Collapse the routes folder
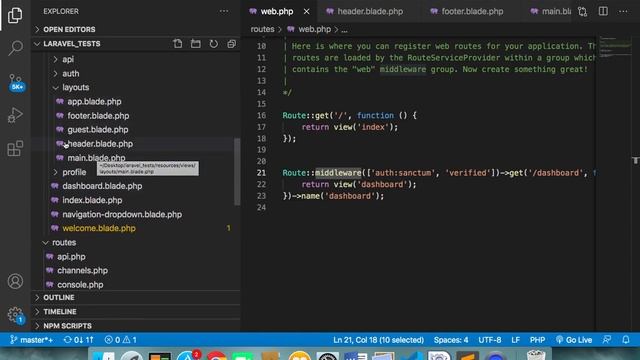 pos(135,242)
